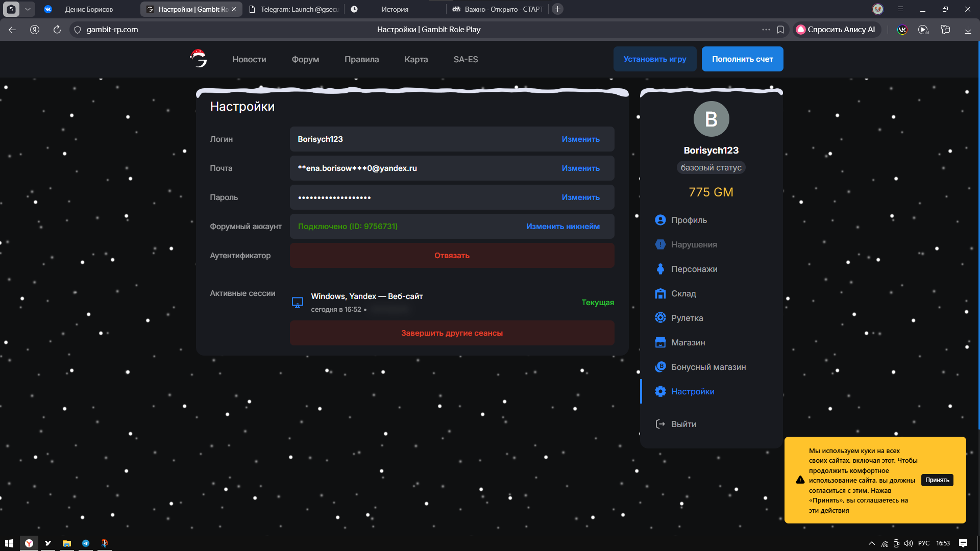Switch to the Telegram Launch tab
This screenshot has height=551, width=980.
(x=293, y=9)
